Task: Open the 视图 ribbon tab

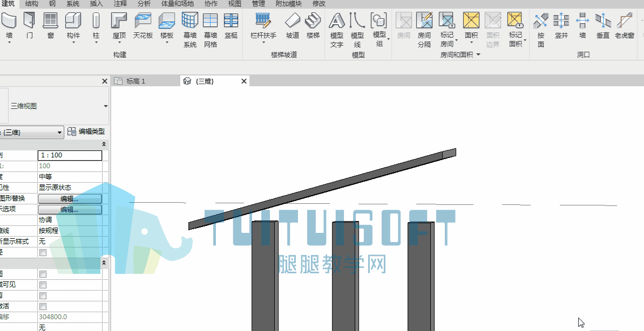Action: point(235,4)
